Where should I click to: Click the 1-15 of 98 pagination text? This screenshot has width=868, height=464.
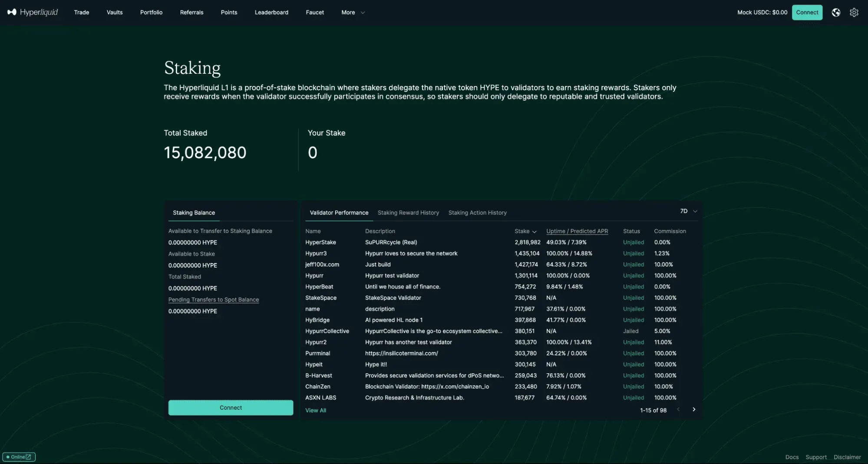coord(653,411)
